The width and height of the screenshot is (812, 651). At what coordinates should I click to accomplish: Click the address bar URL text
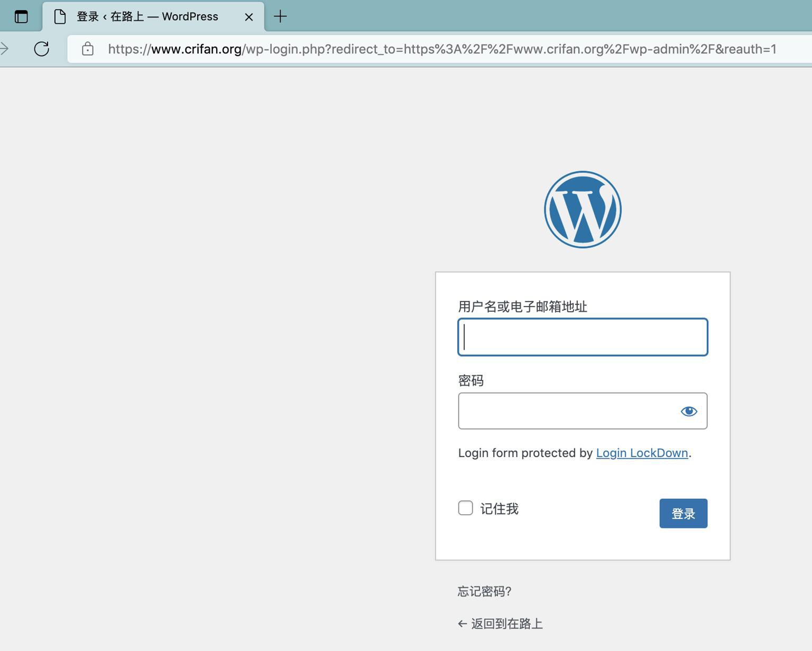tap(442, 49)
